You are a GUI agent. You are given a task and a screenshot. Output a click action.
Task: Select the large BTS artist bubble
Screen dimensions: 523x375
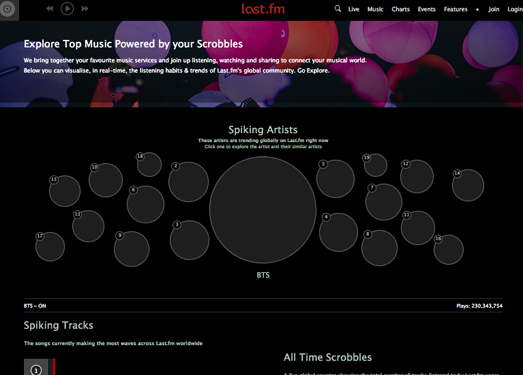pos(263,210)
